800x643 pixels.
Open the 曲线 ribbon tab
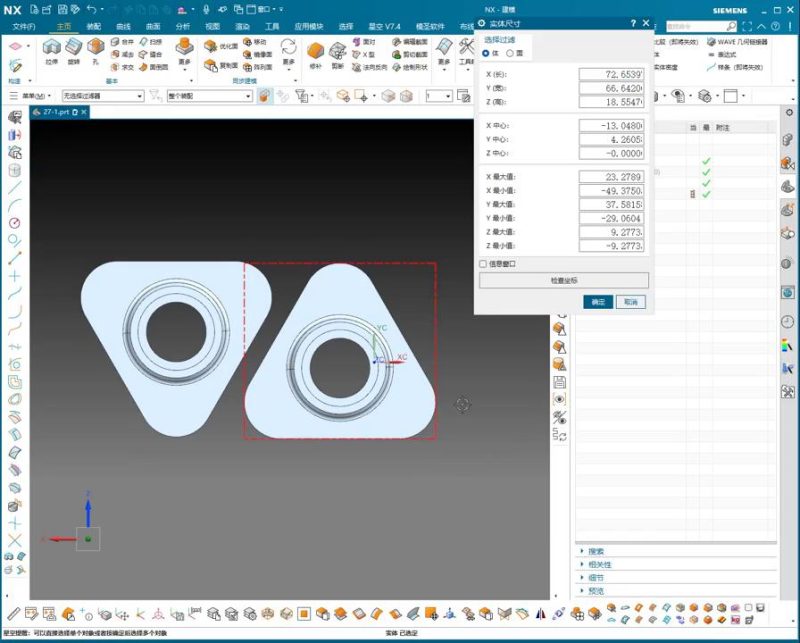coord(124,26)
